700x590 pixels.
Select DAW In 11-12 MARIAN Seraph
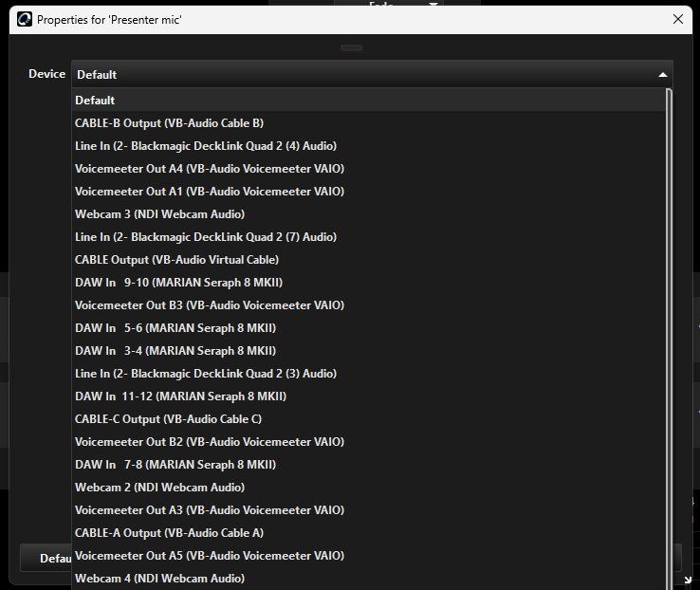pyautogui.click(x=369, y=396)
